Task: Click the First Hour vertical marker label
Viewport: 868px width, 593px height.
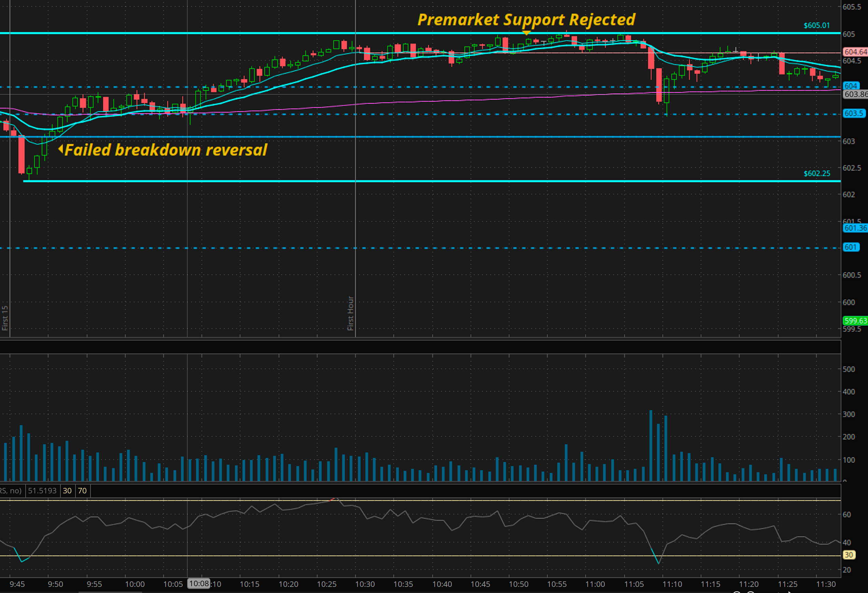Action: (x=350, y=313)
